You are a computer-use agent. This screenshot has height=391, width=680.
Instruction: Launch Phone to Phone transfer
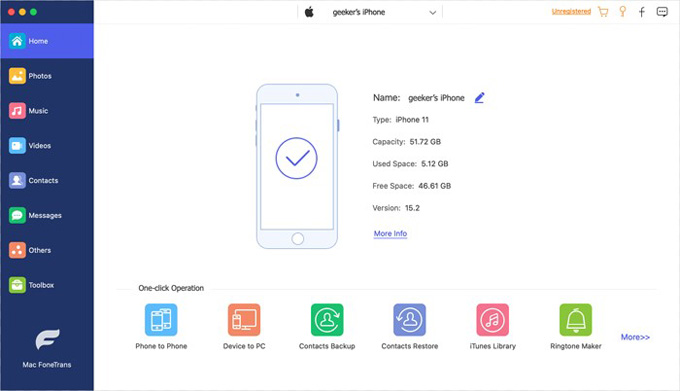(x=161, y=327)
